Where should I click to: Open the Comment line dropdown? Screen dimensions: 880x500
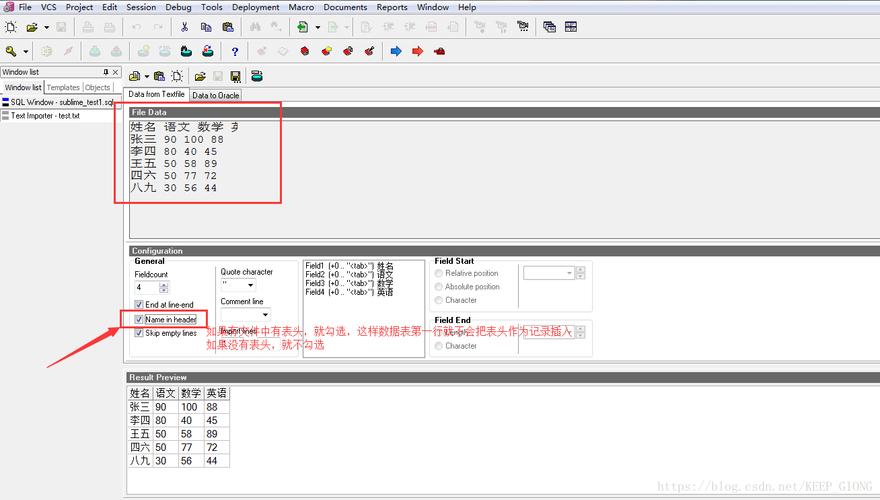[265, 314]
